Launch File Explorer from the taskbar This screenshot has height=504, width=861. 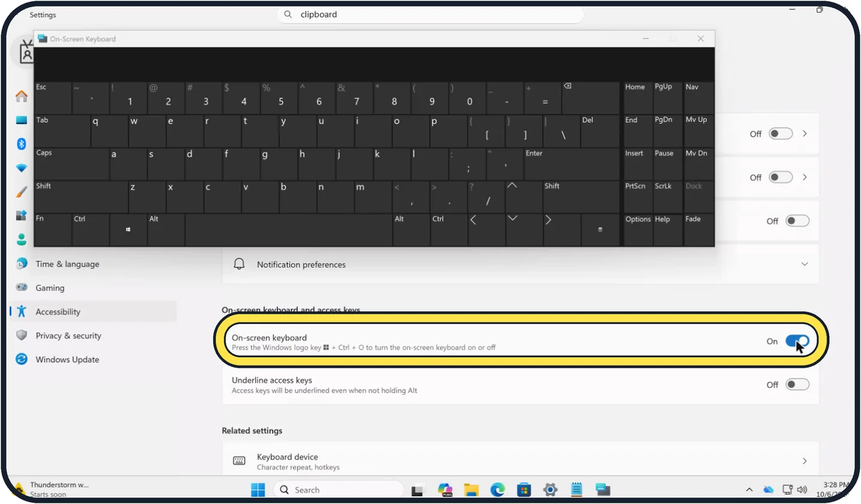[x=471, y=490]
